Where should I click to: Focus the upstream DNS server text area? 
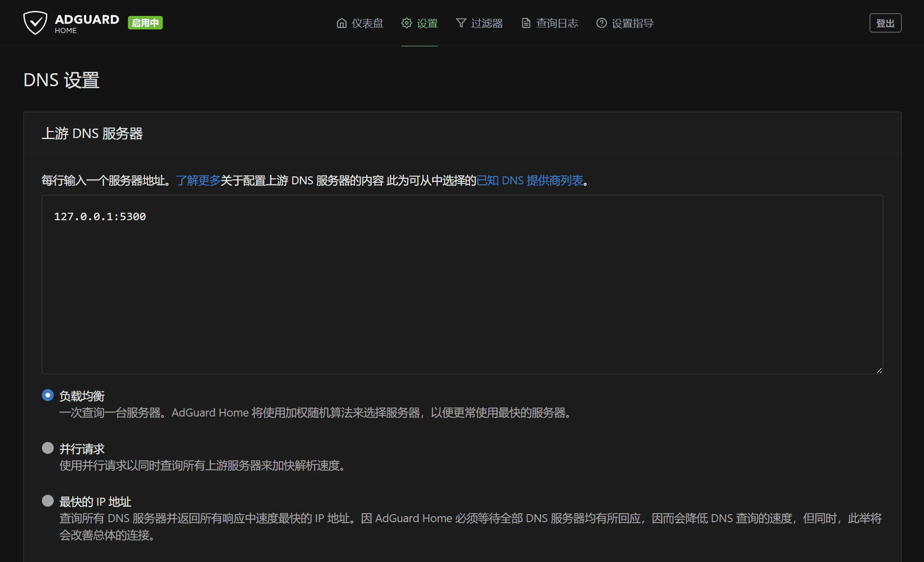pyautogui.click(x=462, y=284)
